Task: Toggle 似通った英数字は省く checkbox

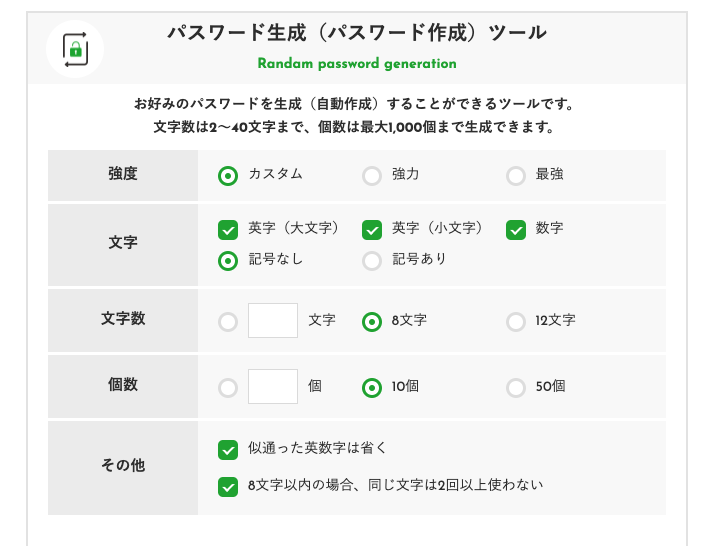Action: tap(228, 450)
